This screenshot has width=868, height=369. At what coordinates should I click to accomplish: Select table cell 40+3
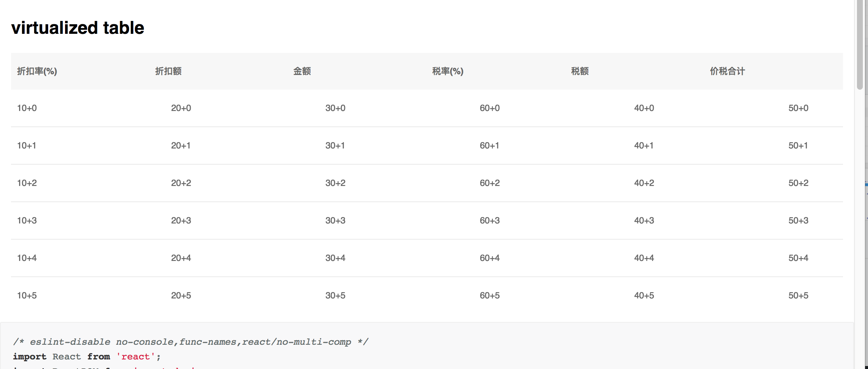click(644, 221)
